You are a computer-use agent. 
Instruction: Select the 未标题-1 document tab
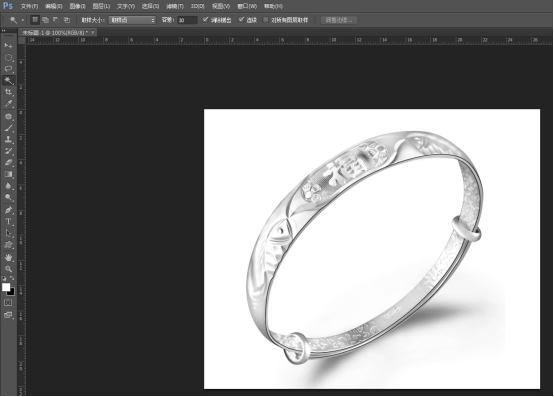point(55,32)
